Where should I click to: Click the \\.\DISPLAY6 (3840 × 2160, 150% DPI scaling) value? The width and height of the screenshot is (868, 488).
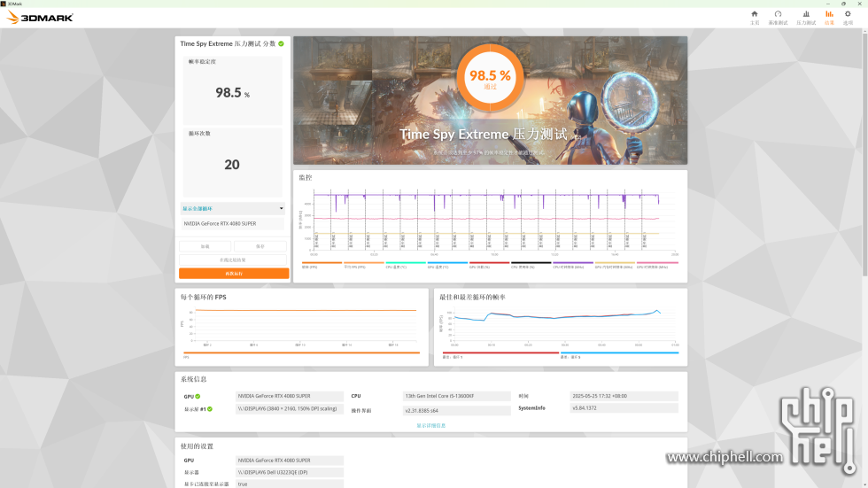[289, 409]
